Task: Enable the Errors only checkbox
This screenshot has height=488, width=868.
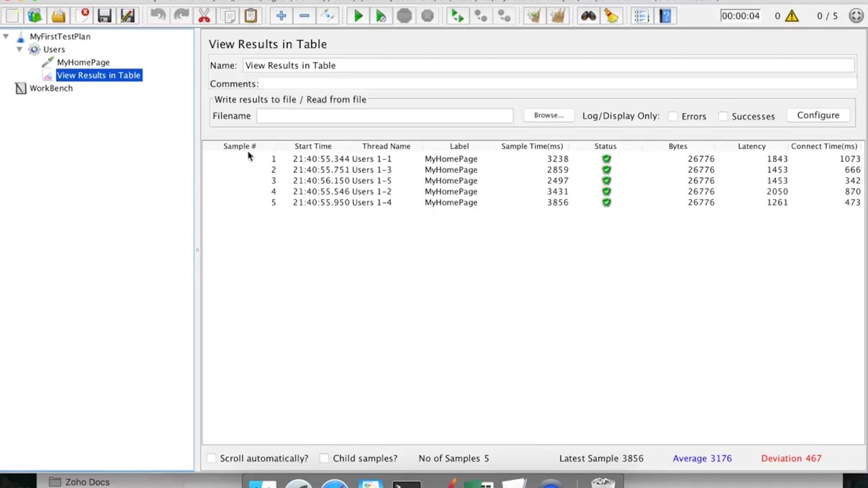Action: 673,117
